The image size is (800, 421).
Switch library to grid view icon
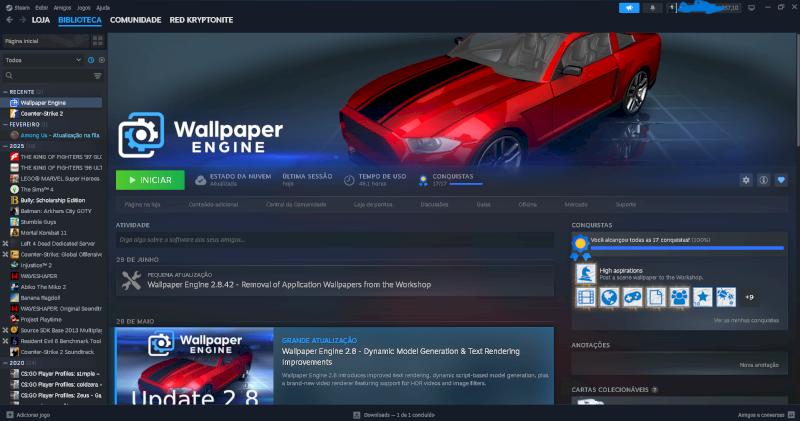(97, 41)
